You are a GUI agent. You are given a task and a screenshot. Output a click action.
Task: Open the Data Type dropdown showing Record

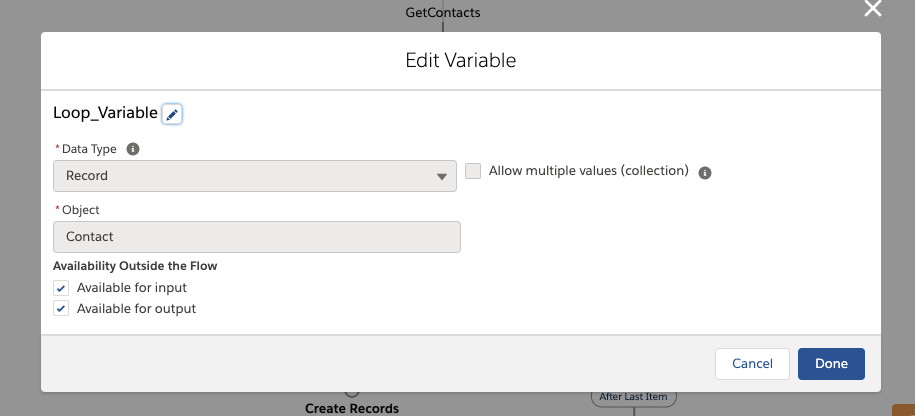tap(254, 176)
